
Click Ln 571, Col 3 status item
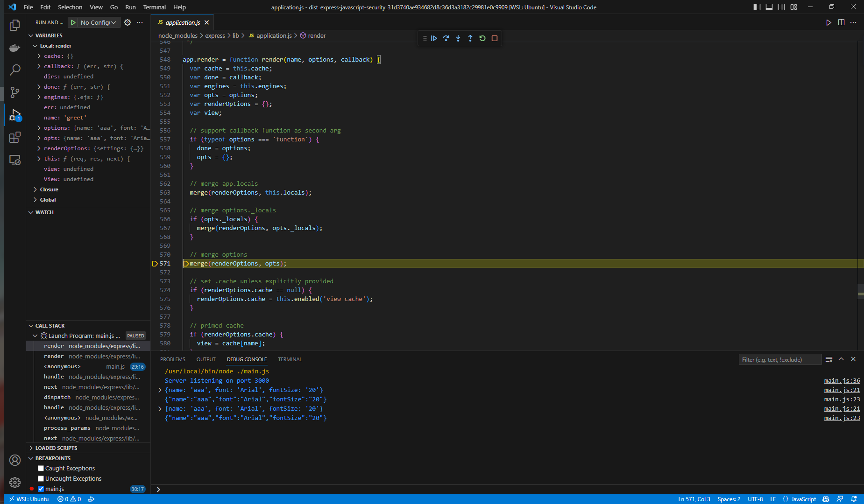[x=694, y=499]
